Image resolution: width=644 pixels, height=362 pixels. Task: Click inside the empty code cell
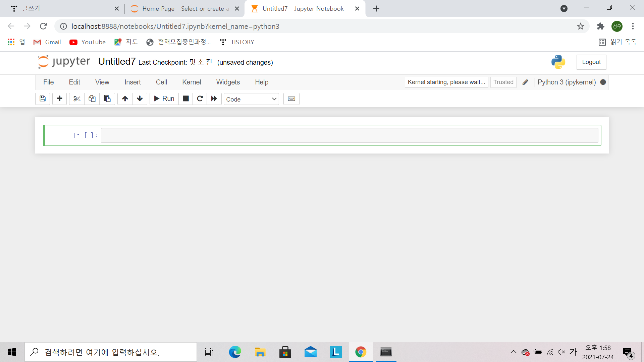tap(349, 135)
